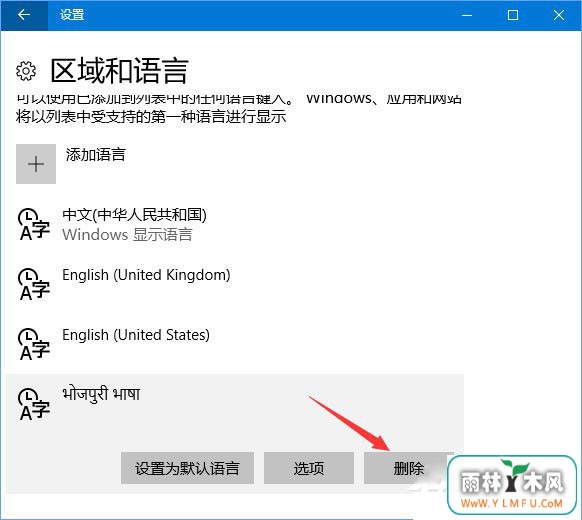Select English (United States) entry
Screen dimensions: 582x520
(235, 344)
